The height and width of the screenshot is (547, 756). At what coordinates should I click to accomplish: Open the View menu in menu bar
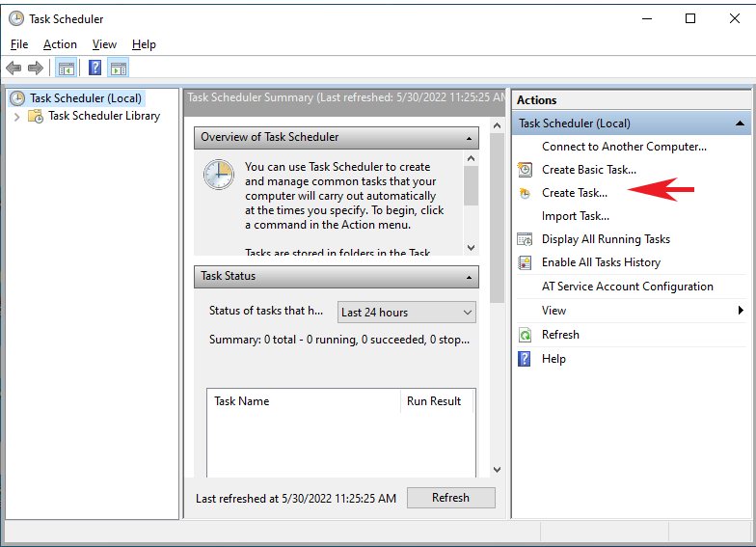point(104,44)
